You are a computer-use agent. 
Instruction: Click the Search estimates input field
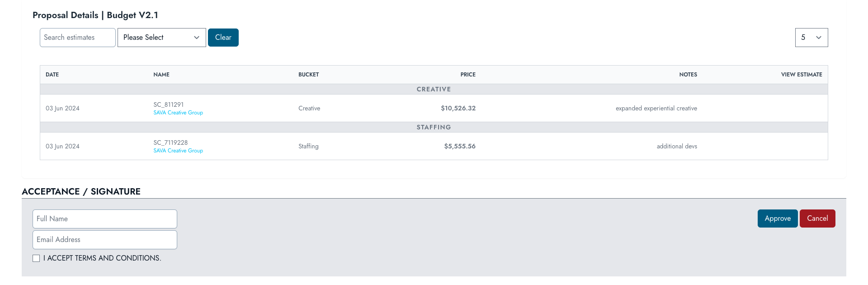(77, 38)
